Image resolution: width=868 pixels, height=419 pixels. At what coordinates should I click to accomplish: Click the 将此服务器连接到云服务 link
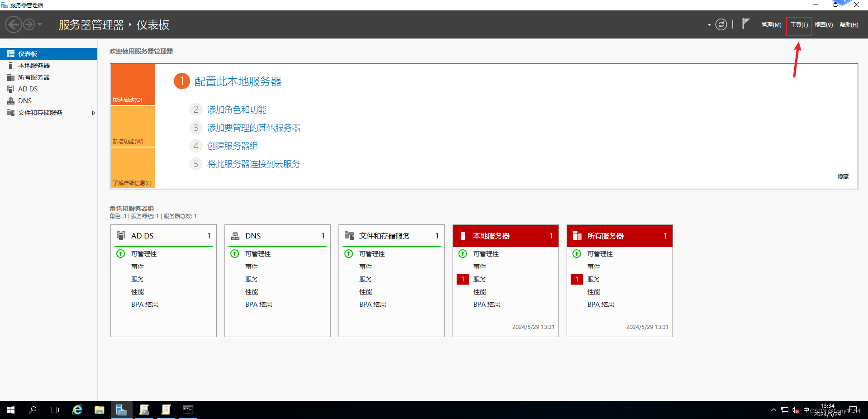pyautogui.click(x=254, y=164)
